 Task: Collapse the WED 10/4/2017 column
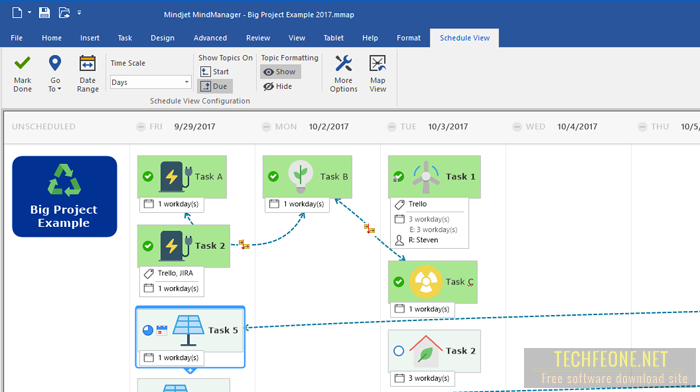pos(517,127)
